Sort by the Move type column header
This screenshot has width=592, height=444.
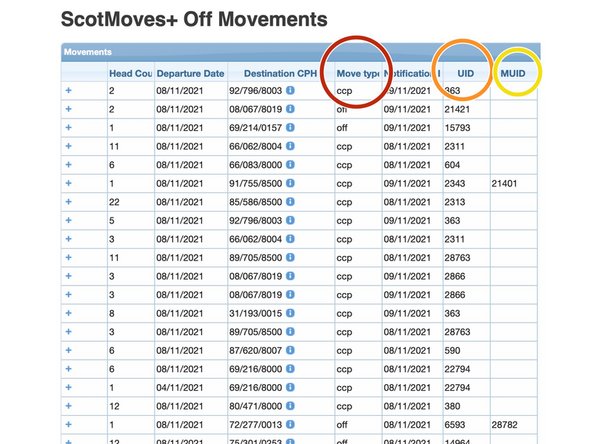pyautogui.click(x=358, y=73)
